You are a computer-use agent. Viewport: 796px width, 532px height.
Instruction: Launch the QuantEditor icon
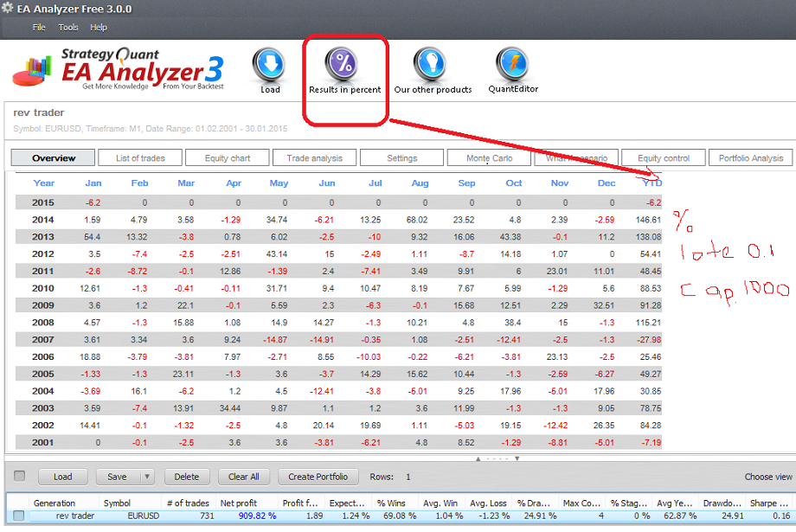coord(512,66)
